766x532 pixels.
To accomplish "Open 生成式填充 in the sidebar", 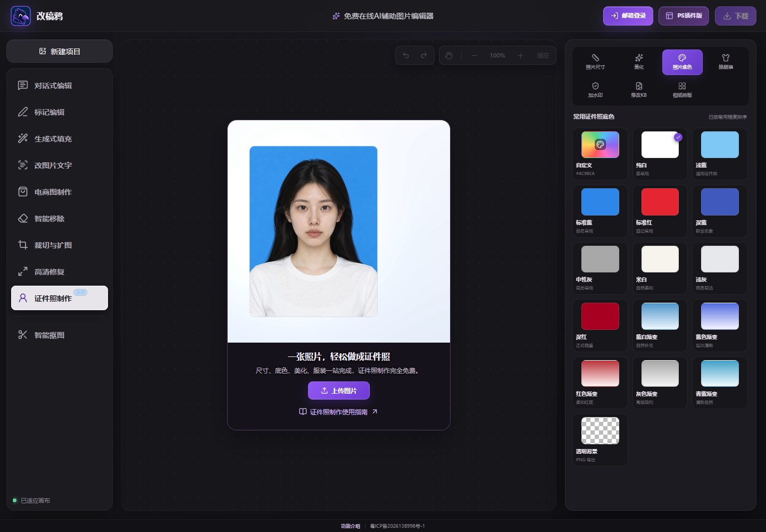I will coord(60,139).
